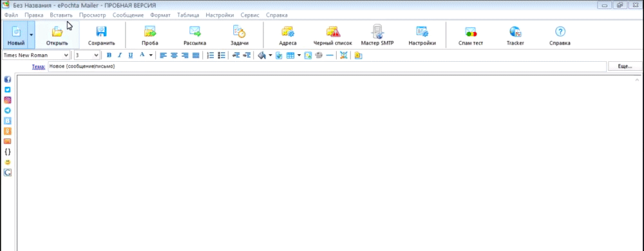Open the Новый button dropdown arrow
The height and width of the screenshot is (251, 644).
(31, 35)
